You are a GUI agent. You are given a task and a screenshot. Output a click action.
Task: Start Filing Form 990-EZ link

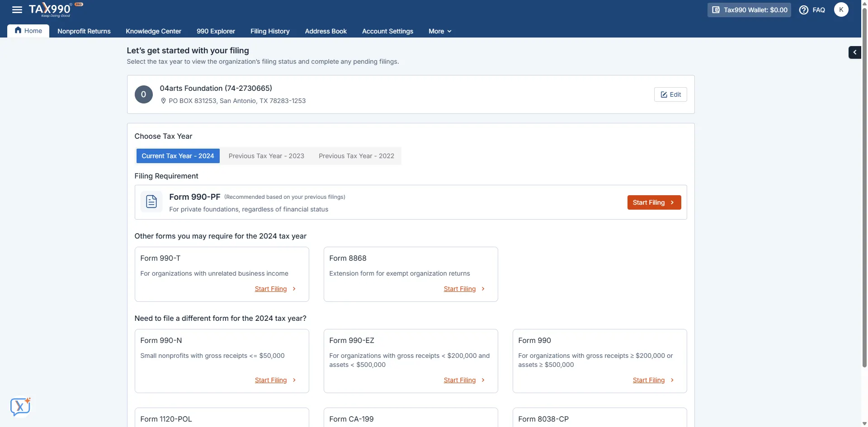pyautogui.click(x=459, y=380)
